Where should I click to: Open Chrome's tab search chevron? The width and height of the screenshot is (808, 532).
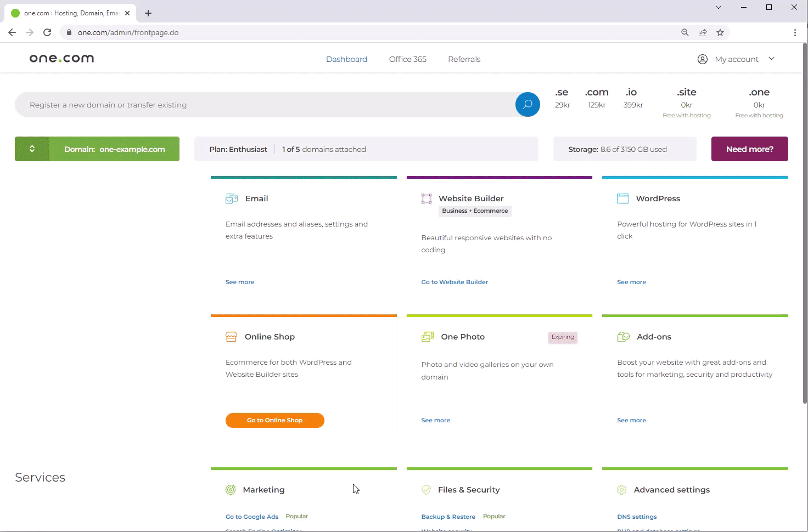pyautogui.click(x=718, y=8)
